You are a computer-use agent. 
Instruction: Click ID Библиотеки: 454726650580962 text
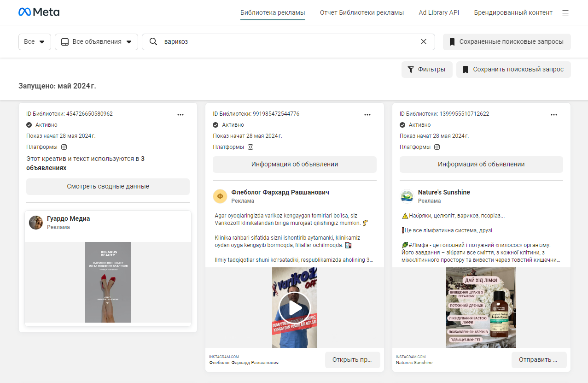[70, 114]
